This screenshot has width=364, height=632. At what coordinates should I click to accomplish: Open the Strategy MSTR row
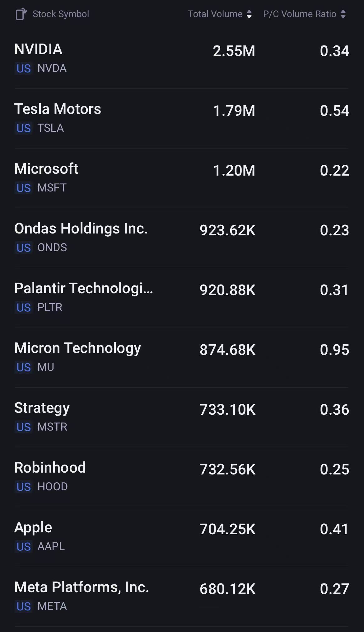[x=182, y=417]
